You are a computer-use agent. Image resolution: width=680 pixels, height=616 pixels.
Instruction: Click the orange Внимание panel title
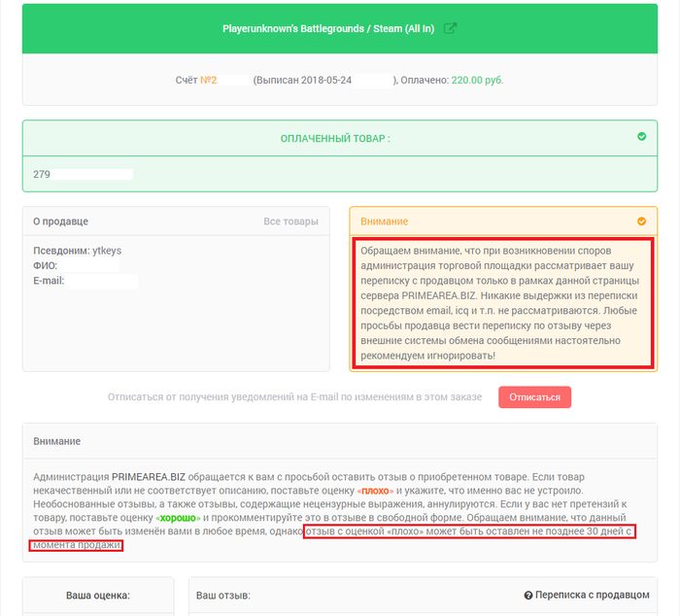tap(384, 222)
